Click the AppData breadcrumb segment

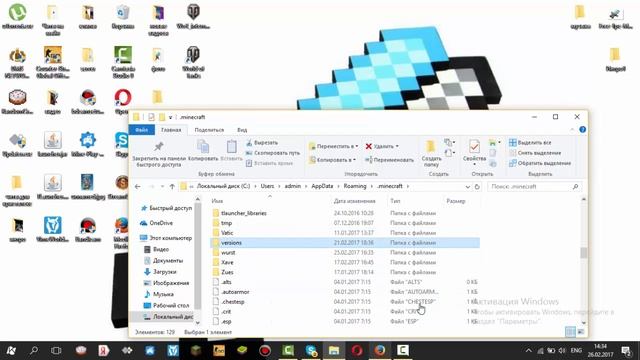(x=322, y=186)
